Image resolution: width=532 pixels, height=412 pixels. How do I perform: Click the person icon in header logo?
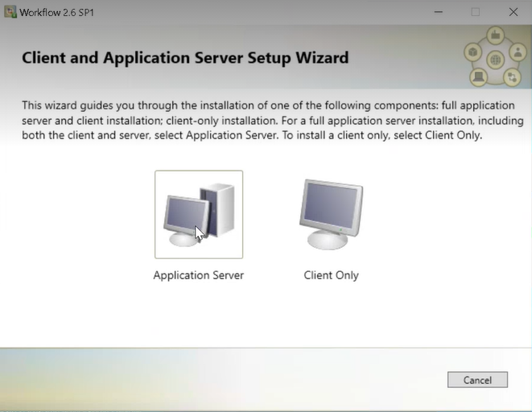pyautogui.click(x=518, y=51)
